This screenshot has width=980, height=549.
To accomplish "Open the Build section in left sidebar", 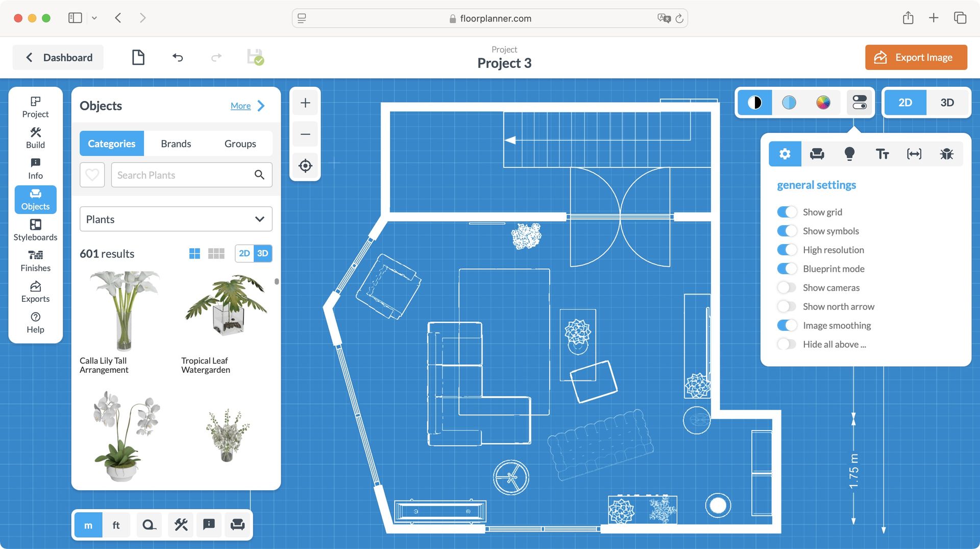I will point(35,138).
